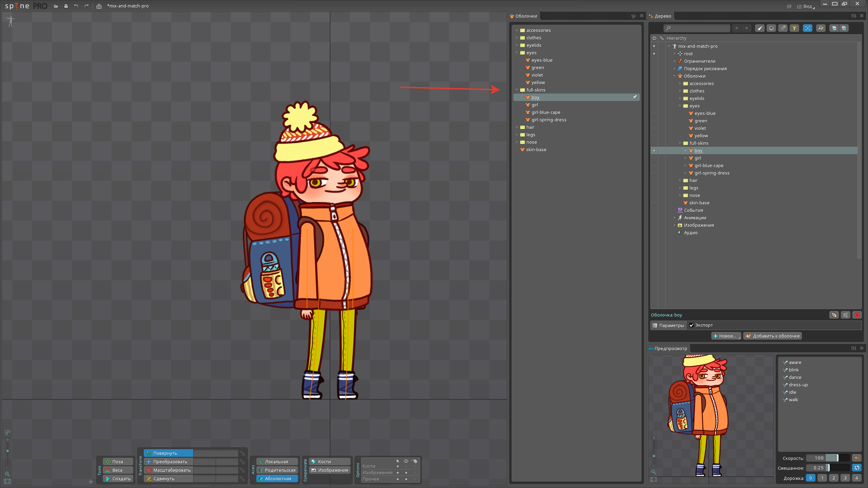Click the save project icon

tap(66, 6)
